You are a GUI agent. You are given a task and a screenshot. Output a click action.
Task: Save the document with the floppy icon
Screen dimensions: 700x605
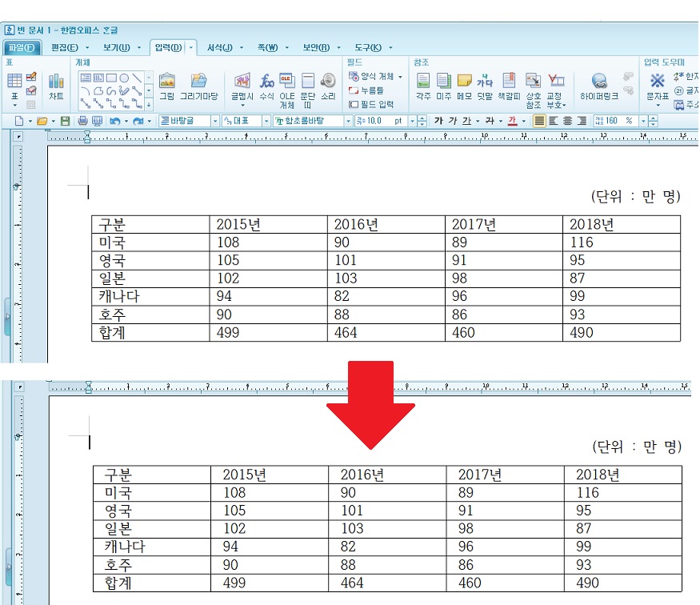[x=65, y=121]
